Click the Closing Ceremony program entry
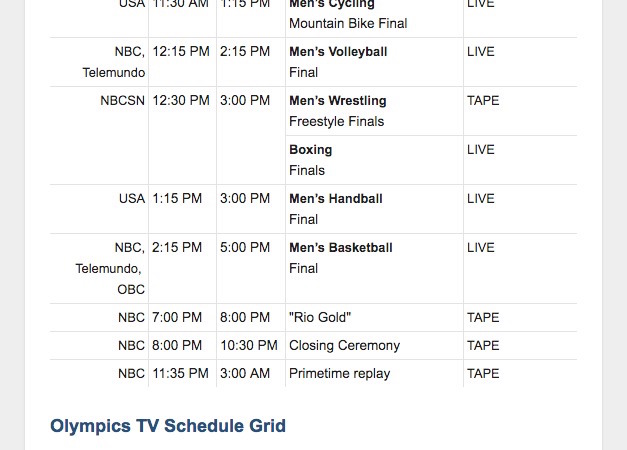This screenshot has width=627, height=450. pos(344,345)
